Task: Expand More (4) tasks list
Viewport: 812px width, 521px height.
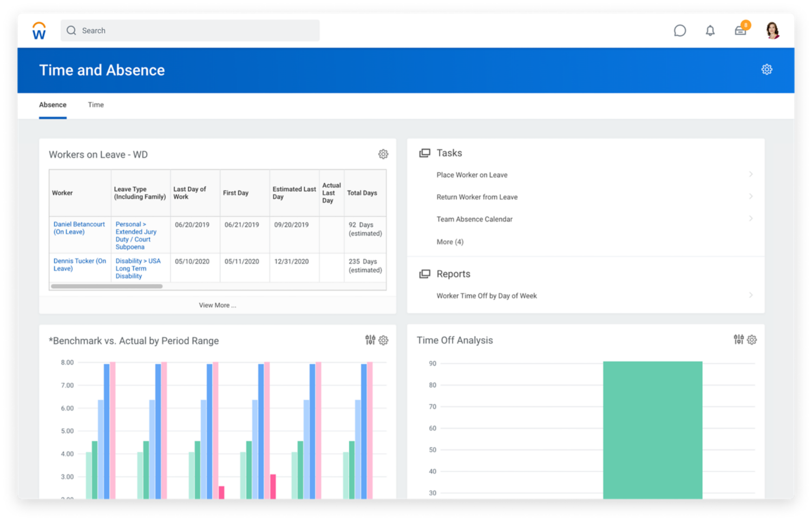Action: [450, 242]
